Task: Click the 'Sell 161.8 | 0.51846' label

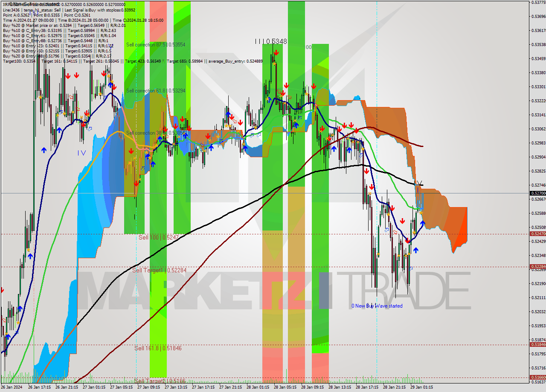Action: click(x=158, y=348)
